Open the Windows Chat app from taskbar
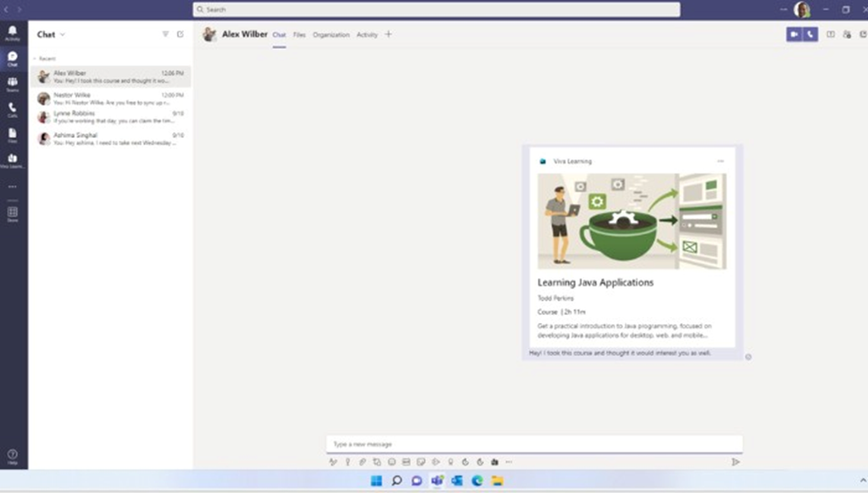The image size is (868, 493). [x=417, y=481]
